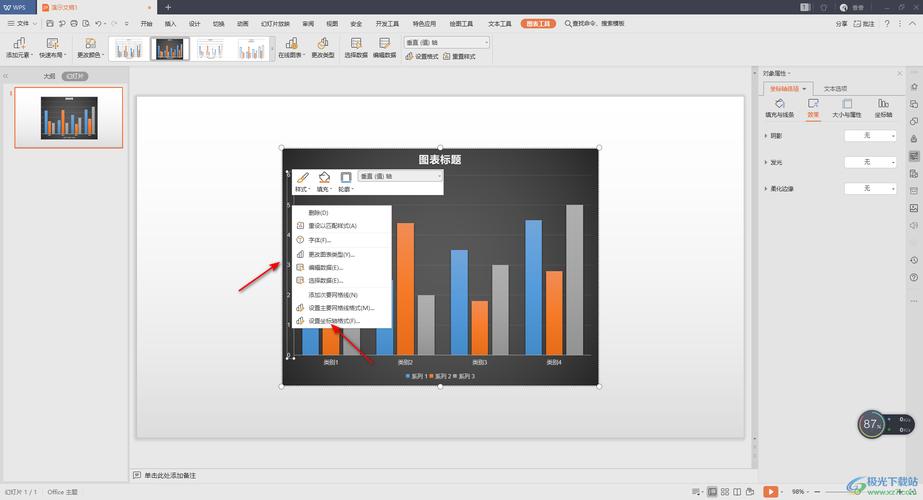Open the 发光 glow preset dropdown
Viewport: 923px width, 500px height.
tap(870, 162)
